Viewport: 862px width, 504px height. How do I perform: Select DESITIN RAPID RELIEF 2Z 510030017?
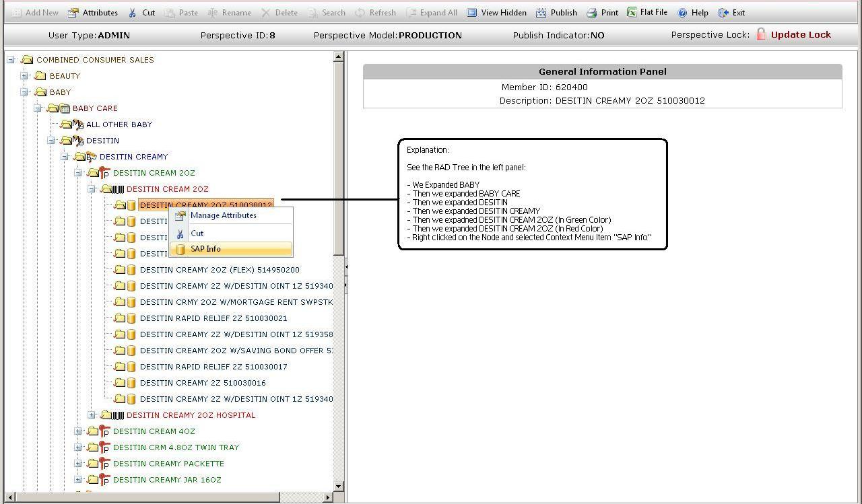pos(213,367)
